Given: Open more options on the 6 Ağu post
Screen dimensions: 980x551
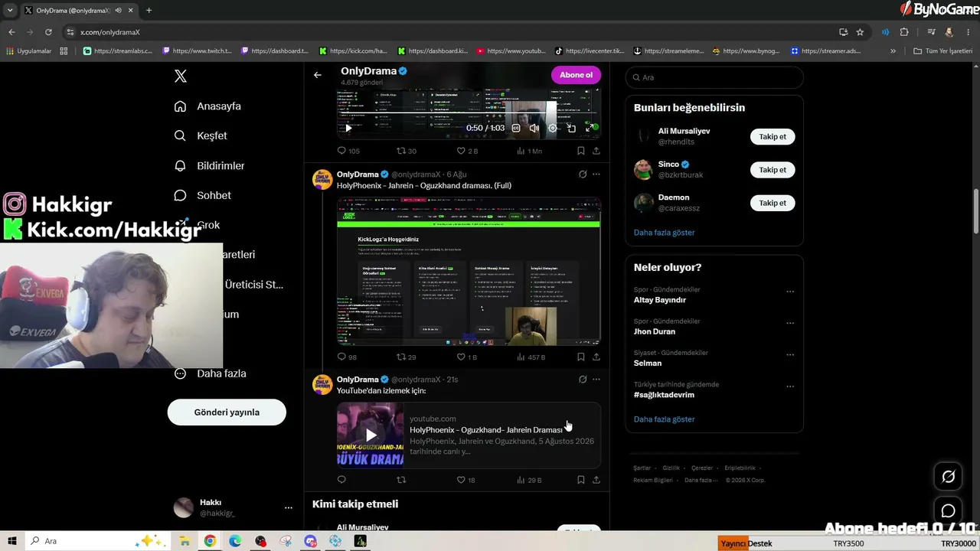Looking at the screenshot, I should pos(596,174).
